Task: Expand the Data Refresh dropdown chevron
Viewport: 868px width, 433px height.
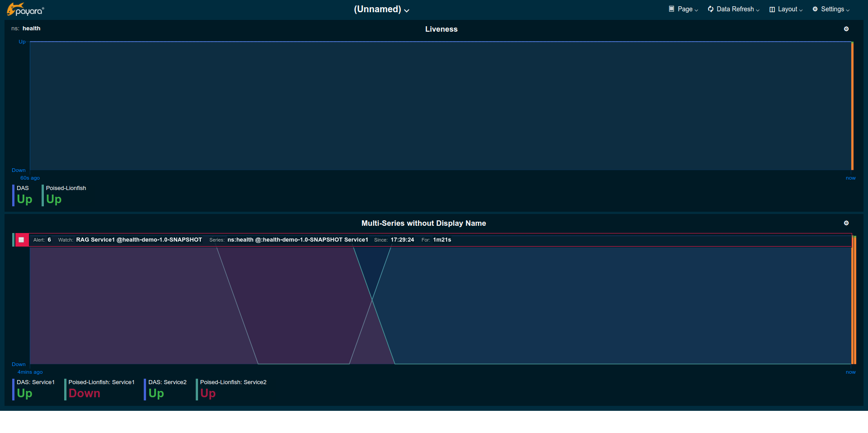Action: 758,10
